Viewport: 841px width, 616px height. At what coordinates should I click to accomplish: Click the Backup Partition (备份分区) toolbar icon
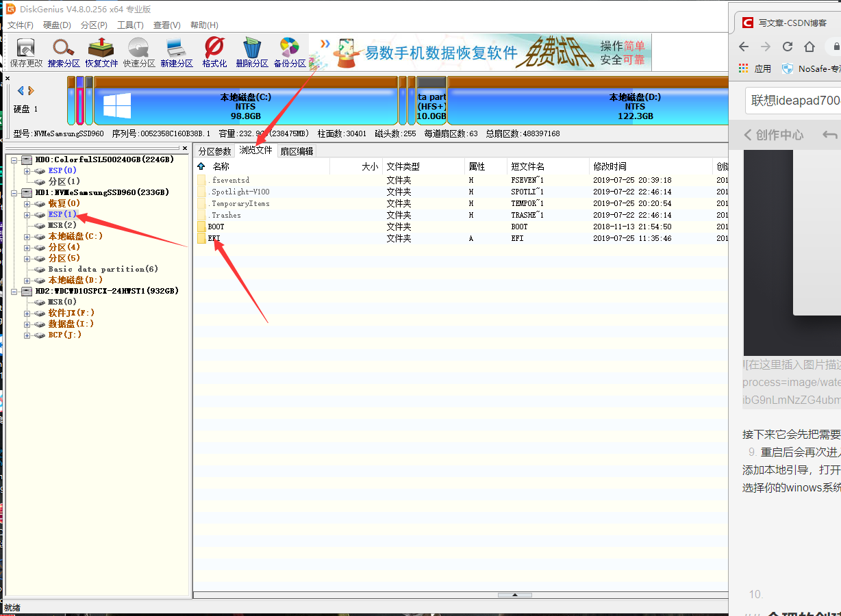coord(290,53)
